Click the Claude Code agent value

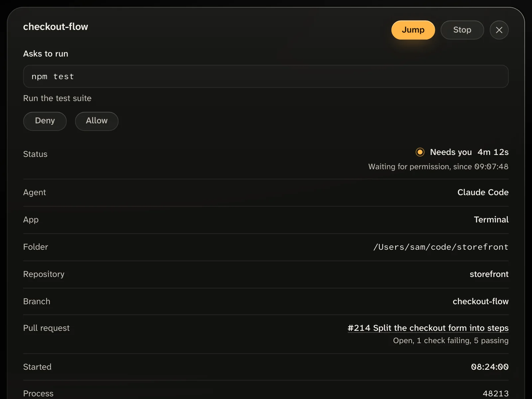point(483,192)
